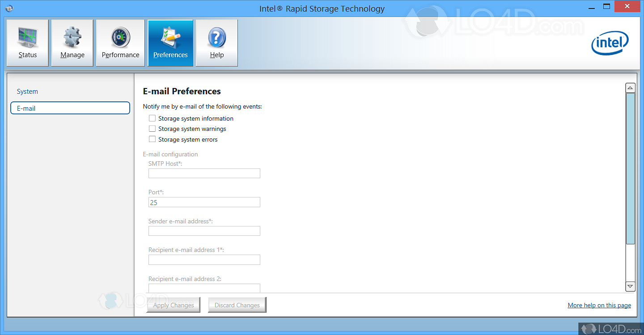Click the Intel logo
The height and width of the screenshot is (335, 644).
610,43
